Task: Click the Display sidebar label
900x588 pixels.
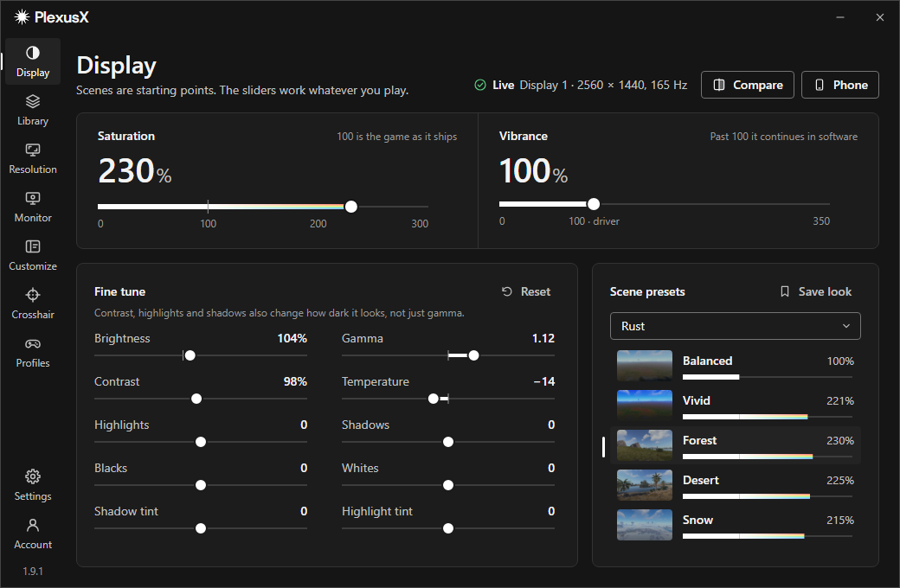Action: [x=33, y=73]
